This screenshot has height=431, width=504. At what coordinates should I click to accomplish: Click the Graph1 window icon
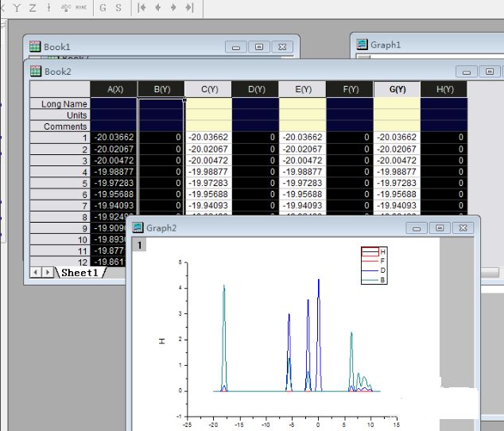tap(362, 45)
